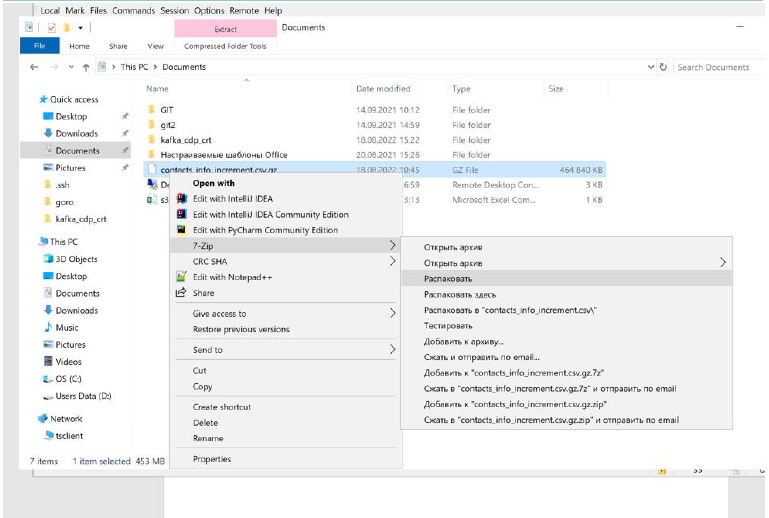Click the up-arrow navigation icon

coord(86,67)
